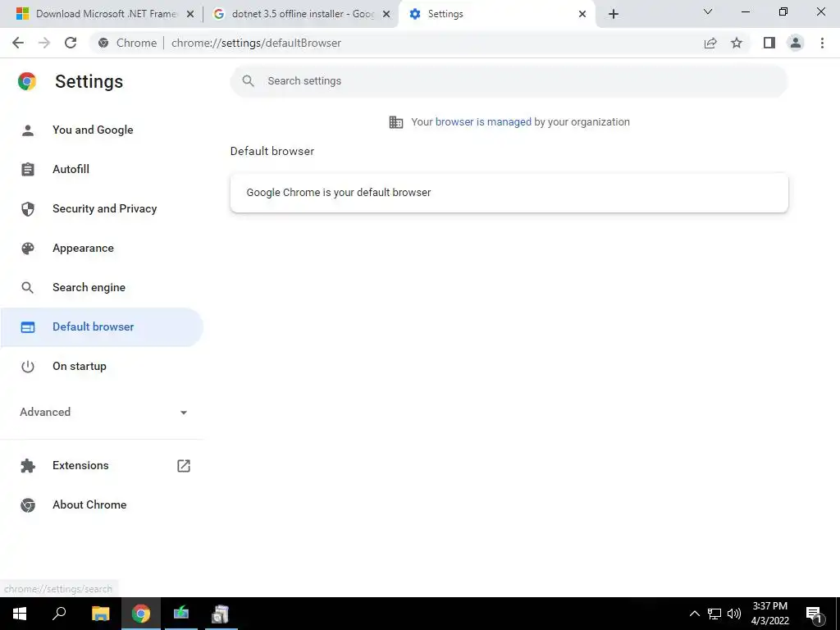
Task: Click the Chrome logo beside Settings title
Action: [x=27, y=81]
